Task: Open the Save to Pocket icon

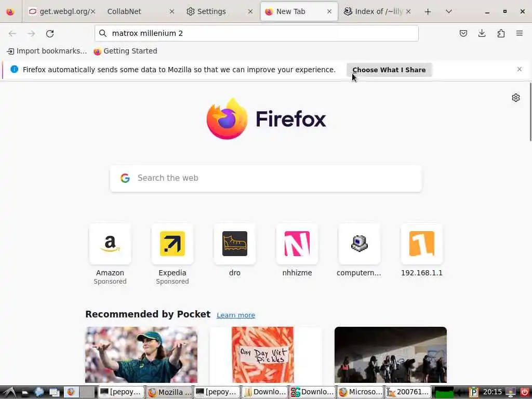Action: point(463,33)
